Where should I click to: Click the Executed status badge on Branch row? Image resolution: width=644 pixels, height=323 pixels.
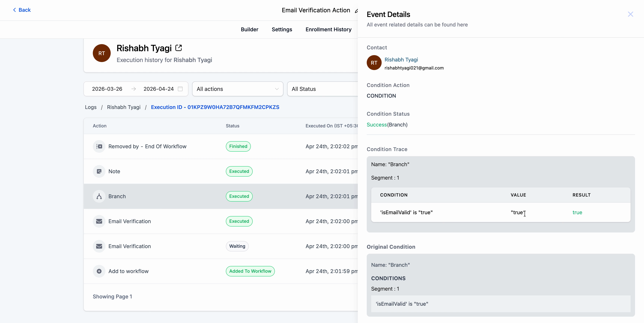click(239, 196)
